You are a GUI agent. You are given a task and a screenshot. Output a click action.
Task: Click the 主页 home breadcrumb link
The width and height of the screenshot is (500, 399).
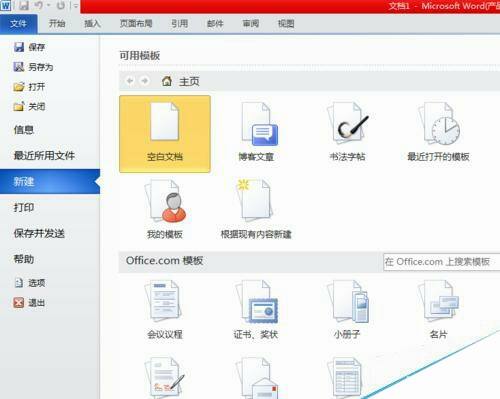tap(189, 81)
